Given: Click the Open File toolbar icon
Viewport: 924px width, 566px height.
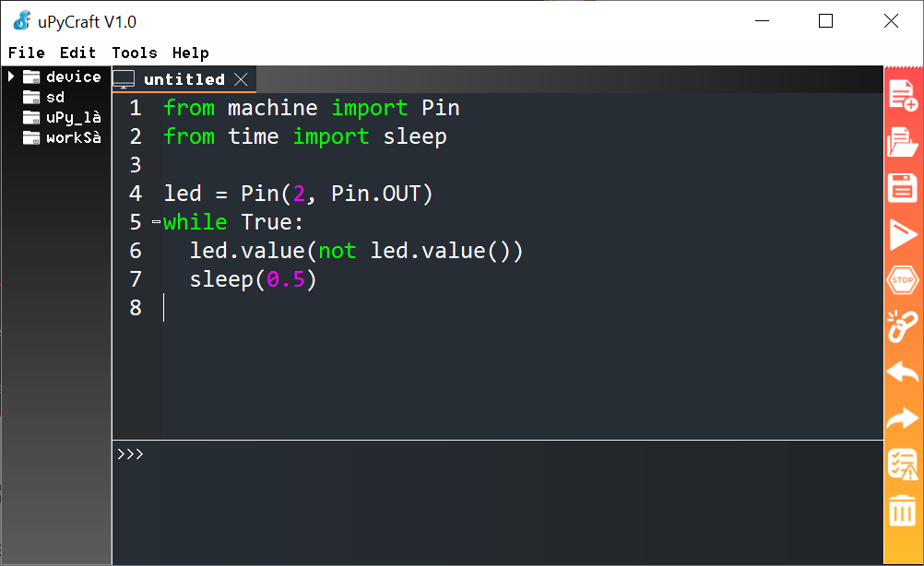Looking at the screenshot, I should pyautogui.click(x=902, y=142).
